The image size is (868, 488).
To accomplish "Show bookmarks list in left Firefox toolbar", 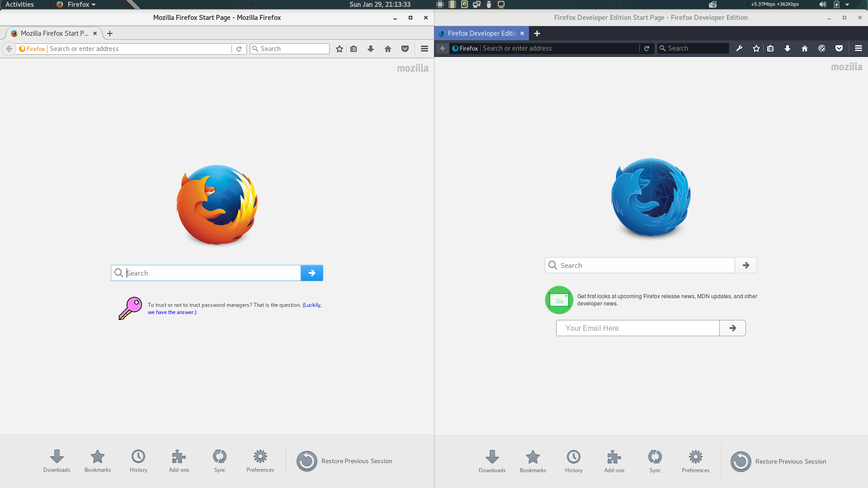I will [x=354, y=49].
